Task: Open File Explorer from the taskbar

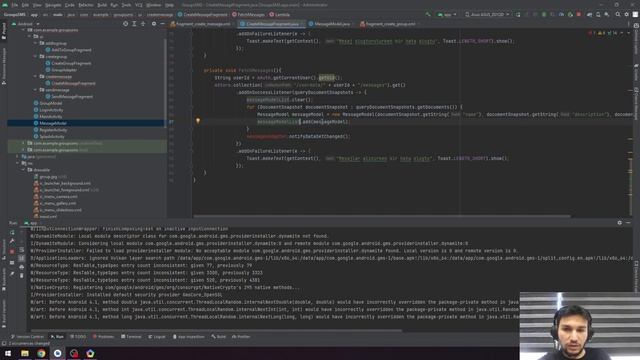Action: 25,353
